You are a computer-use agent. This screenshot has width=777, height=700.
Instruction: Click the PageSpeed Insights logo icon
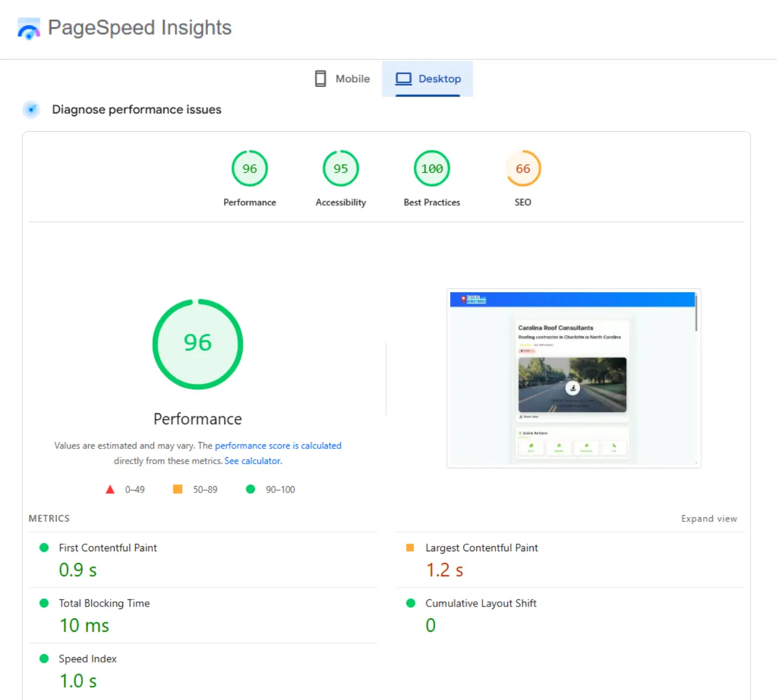click(x=28, y=28)
